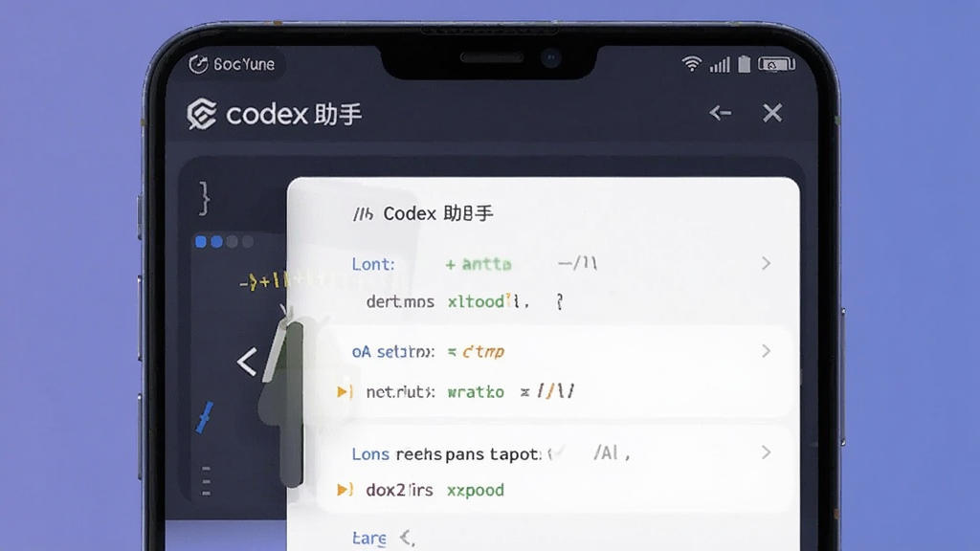Viewport: 980px width, 551px height.
Task: Click the orange text c'tmp
Action: 483,352
